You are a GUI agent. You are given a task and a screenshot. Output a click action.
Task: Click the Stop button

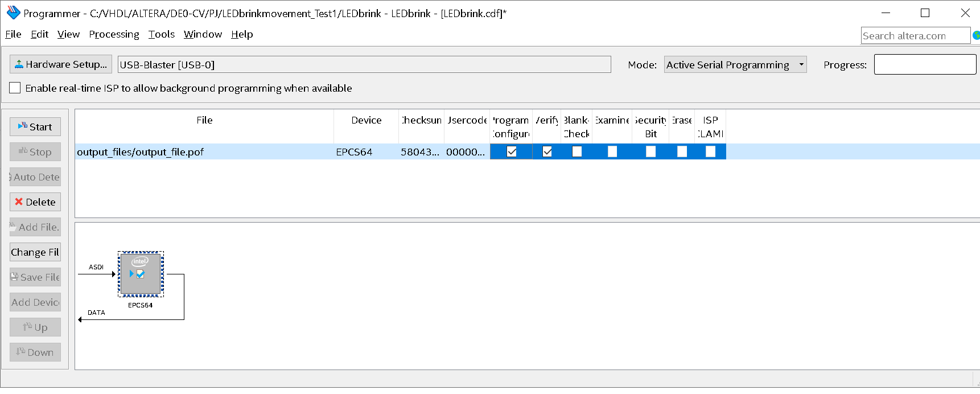[35, 152]
